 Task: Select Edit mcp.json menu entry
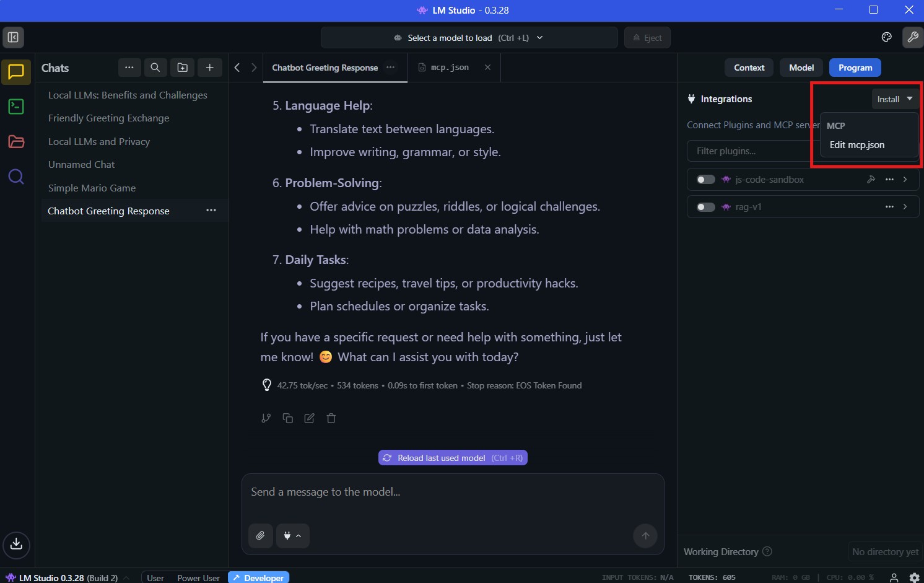point(857,145)
